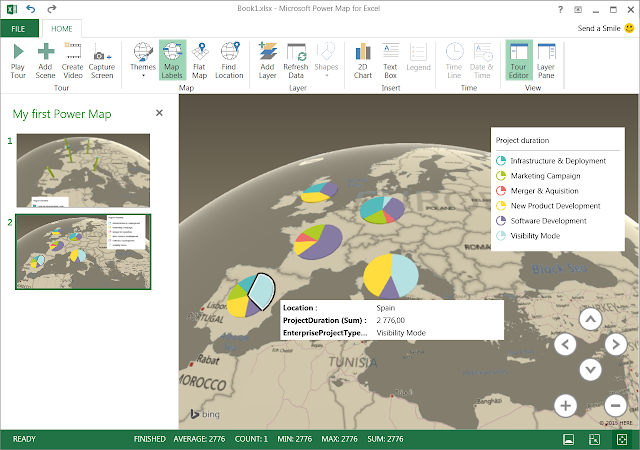Rotate map left with arrow
This screenshot has width=640, height=450.
coord(565,345)
